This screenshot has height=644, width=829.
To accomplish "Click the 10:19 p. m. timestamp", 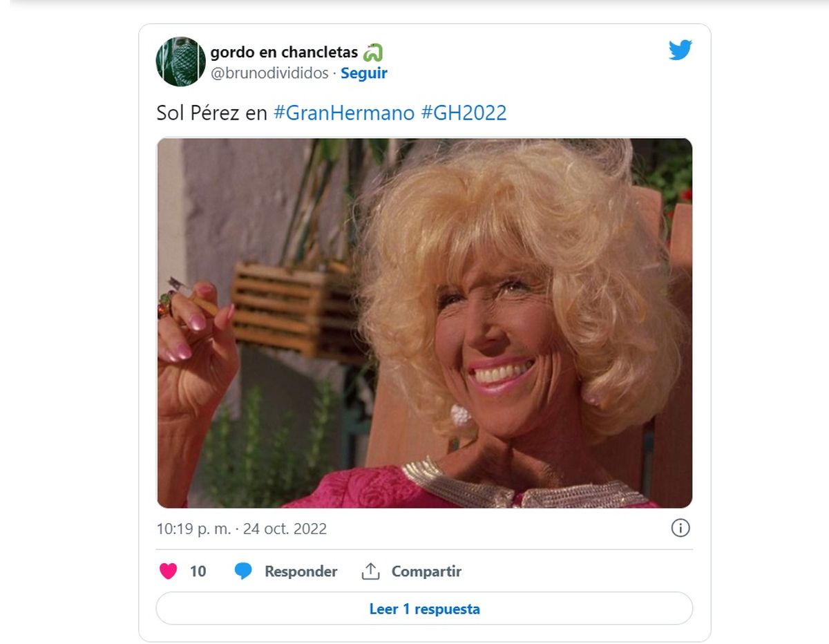I will pyautogui.click(x=193, y=529).
